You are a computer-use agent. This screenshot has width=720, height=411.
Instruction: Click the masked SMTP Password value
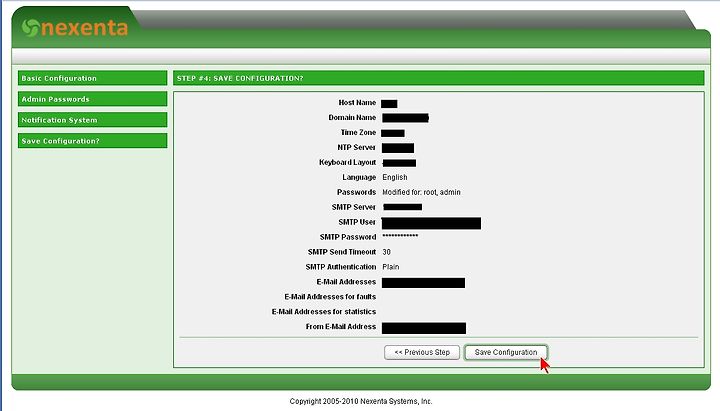pyautogui.click(x=400, y=236)
